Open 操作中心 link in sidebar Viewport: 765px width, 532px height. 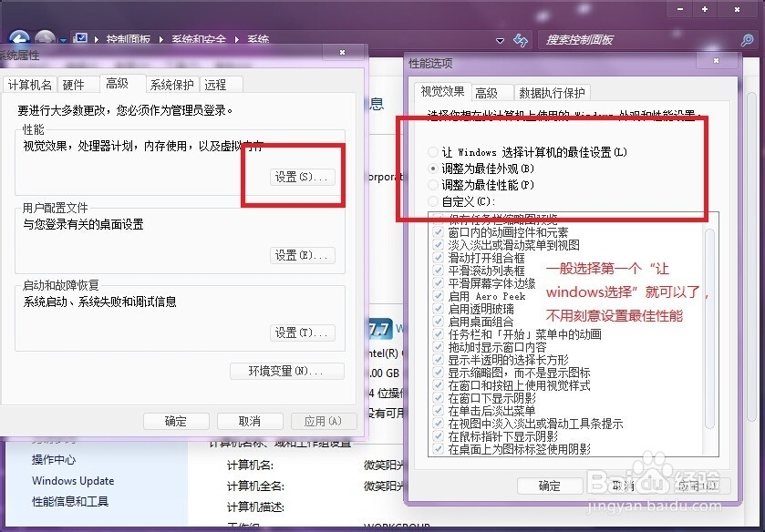click(x=54, y=459)
